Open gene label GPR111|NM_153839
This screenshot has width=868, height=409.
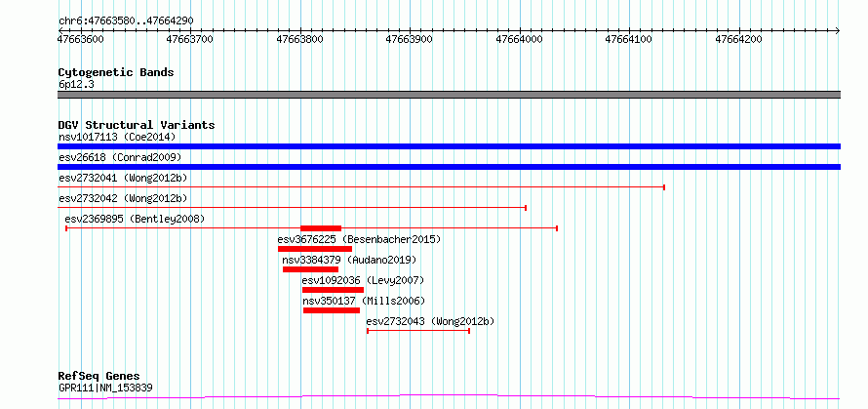tap(105, 388)
